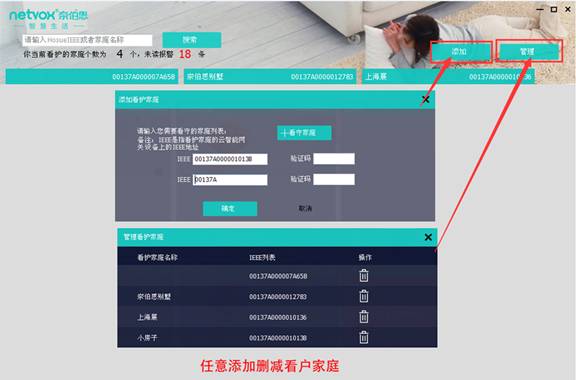Delete the 小房子 family entry
The image size is (576, 380).
click(x=364, y=337)
